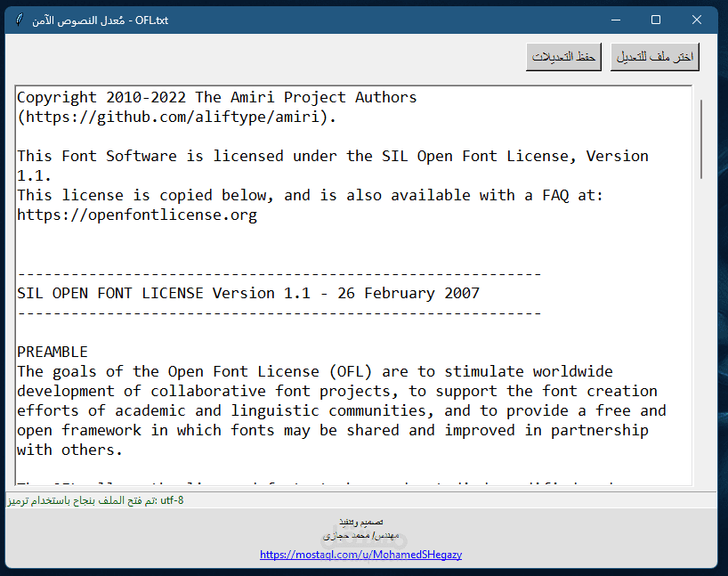Click the 'with others.' line
This screenshot has height=576, width=728.
click(x=69, y=450)
